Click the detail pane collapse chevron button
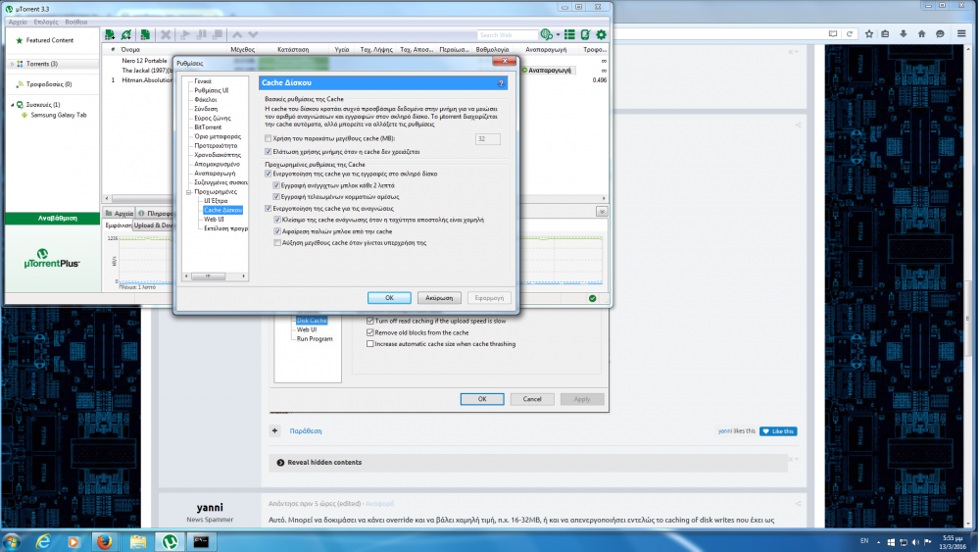This screenshot has width=980, height=552. tap(602, 212)
